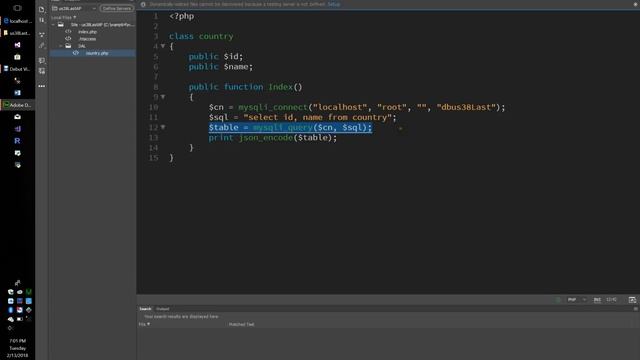Screen dimensions: 640x360
Task: Click the Apply Comment toolbar icon
Action: [x=42, y=60]
